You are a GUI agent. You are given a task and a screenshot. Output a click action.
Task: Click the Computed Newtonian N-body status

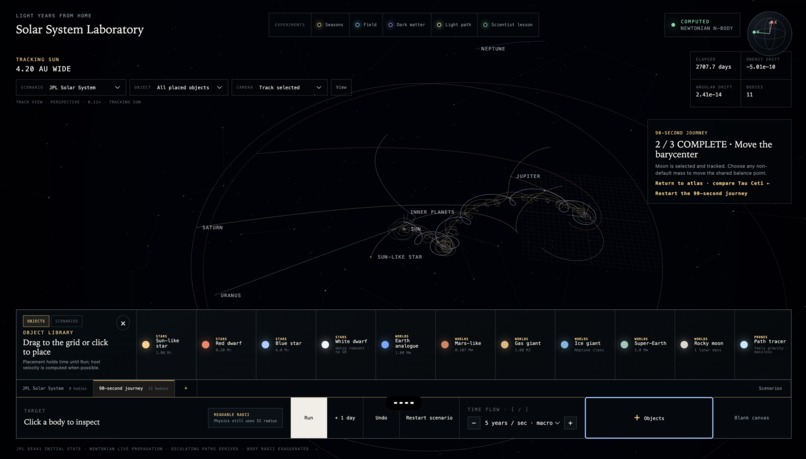[x=702, y=25]
